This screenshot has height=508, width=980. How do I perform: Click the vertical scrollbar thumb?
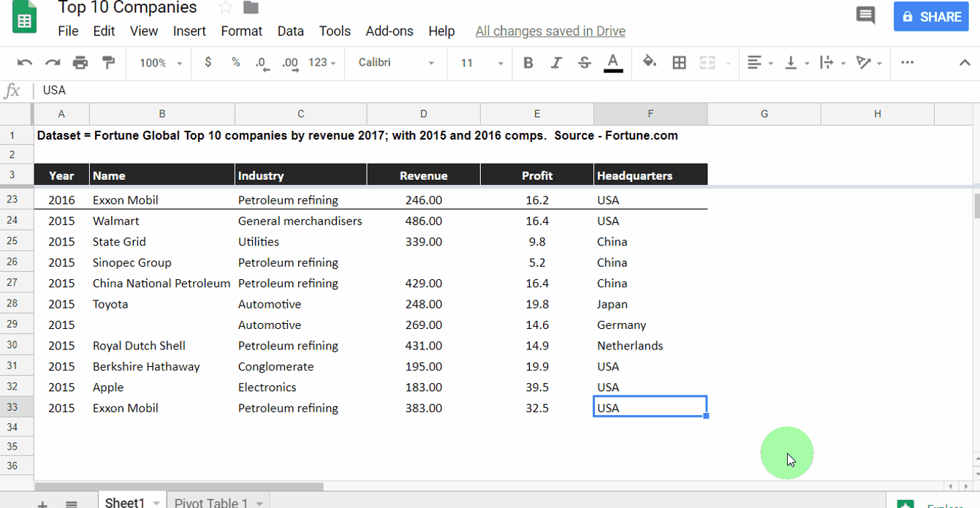pos(976,205)
